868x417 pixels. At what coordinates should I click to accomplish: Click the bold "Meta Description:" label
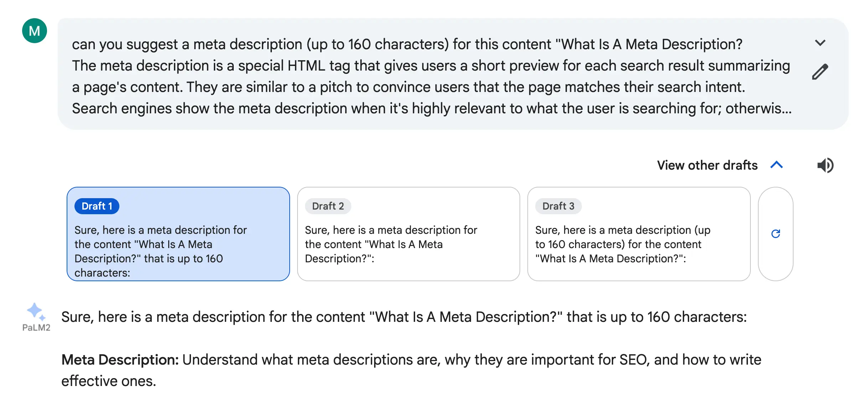tap(120, 360)
